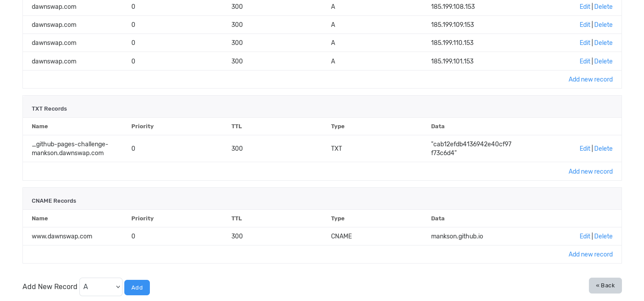Add new record under TXT Records
Screen dimensions: 644x301
point(591,171)
